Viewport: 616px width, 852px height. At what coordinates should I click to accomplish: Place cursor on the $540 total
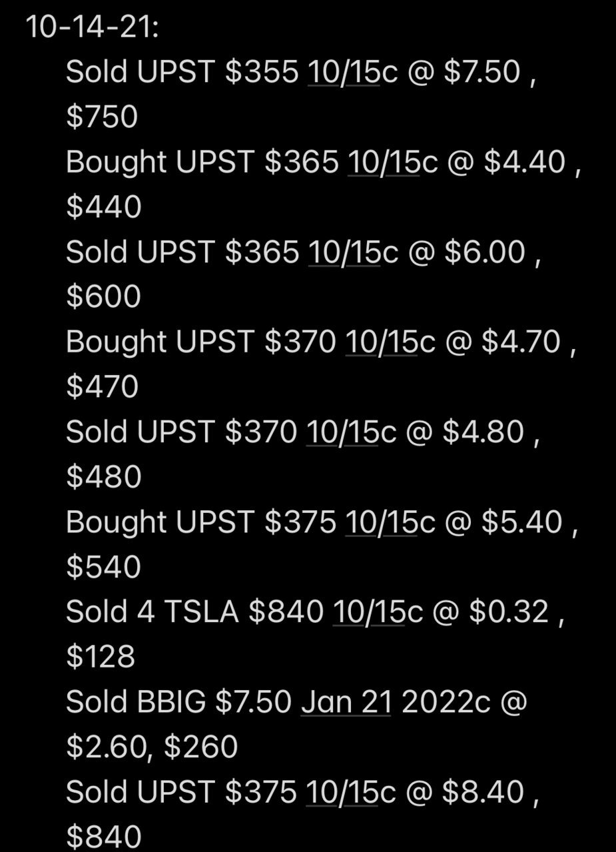104,567
